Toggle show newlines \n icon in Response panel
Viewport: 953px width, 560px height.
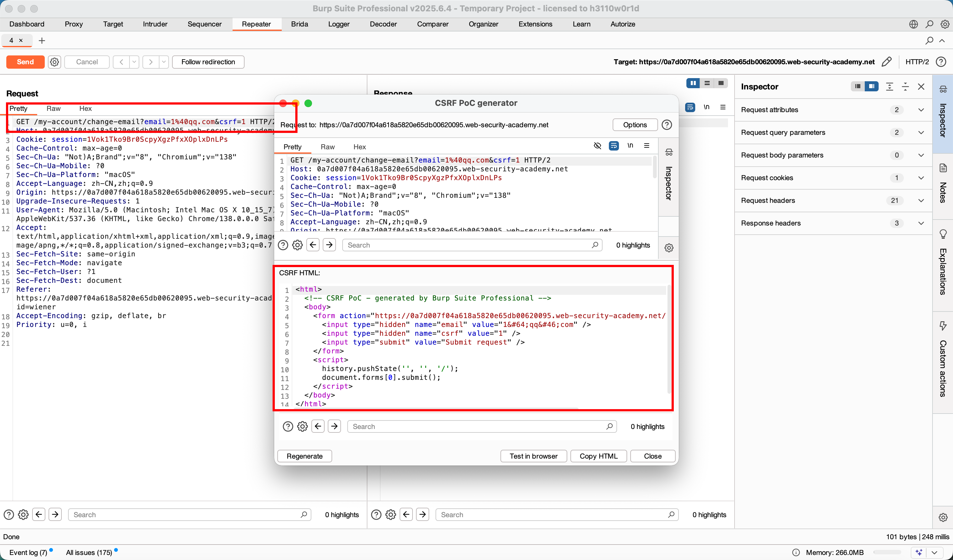click(706, 107)
